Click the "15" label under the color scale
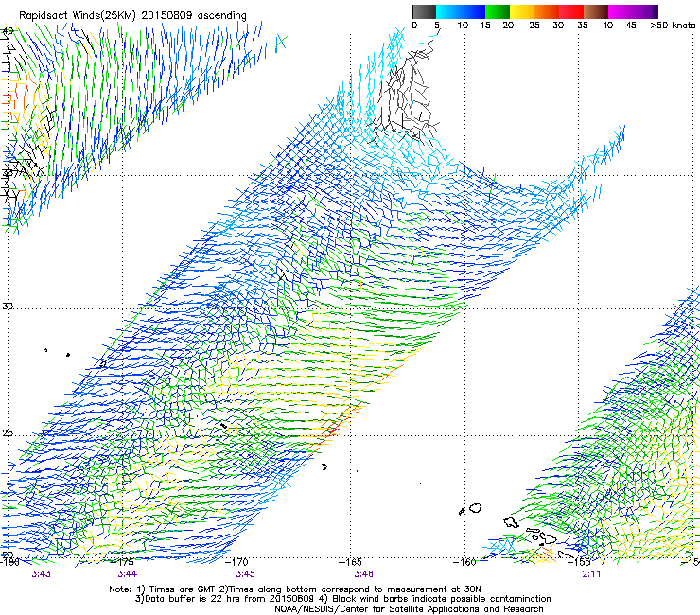 485,25
